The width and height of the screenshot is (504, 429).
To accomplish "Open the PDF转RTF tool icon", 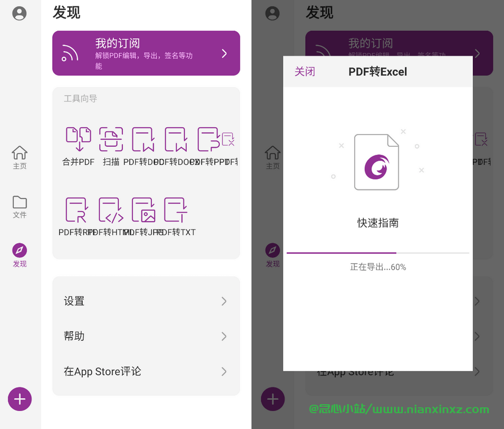I will [77, 210].
